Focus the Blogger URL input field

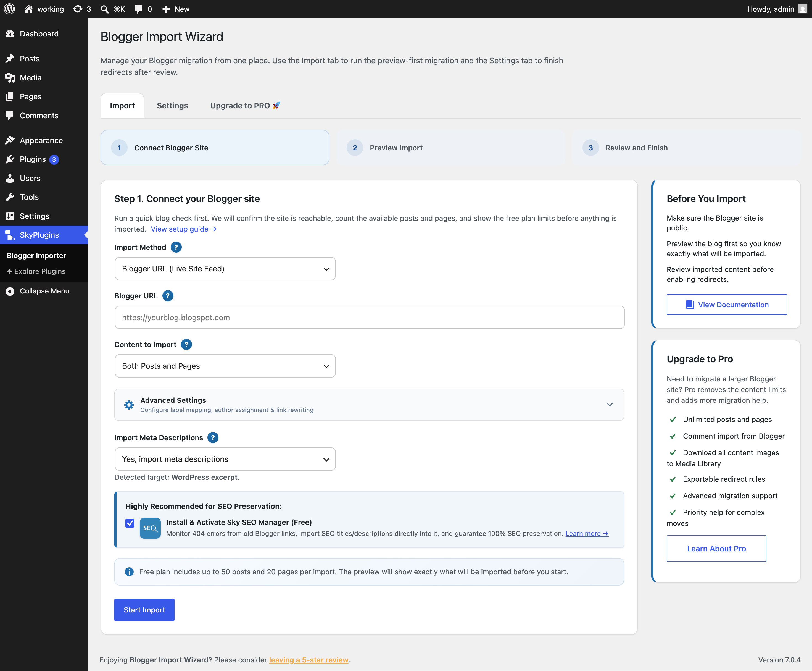pos(369,317)
